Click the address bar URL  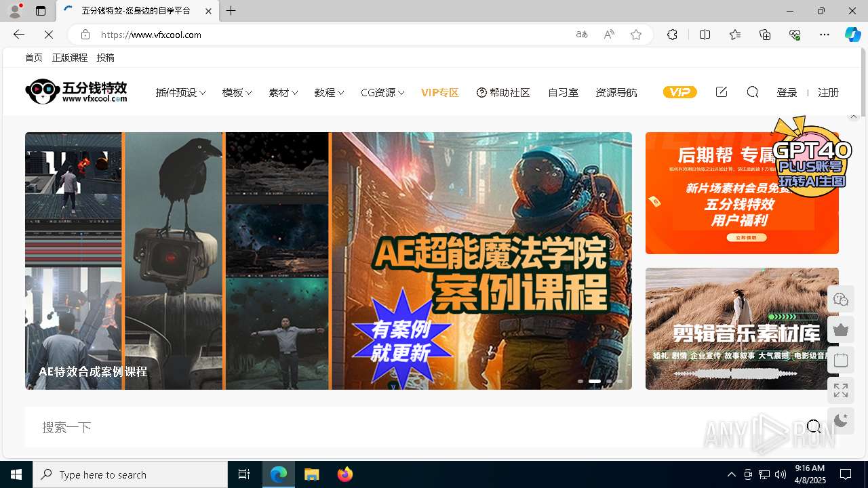(x=151, y=35)
